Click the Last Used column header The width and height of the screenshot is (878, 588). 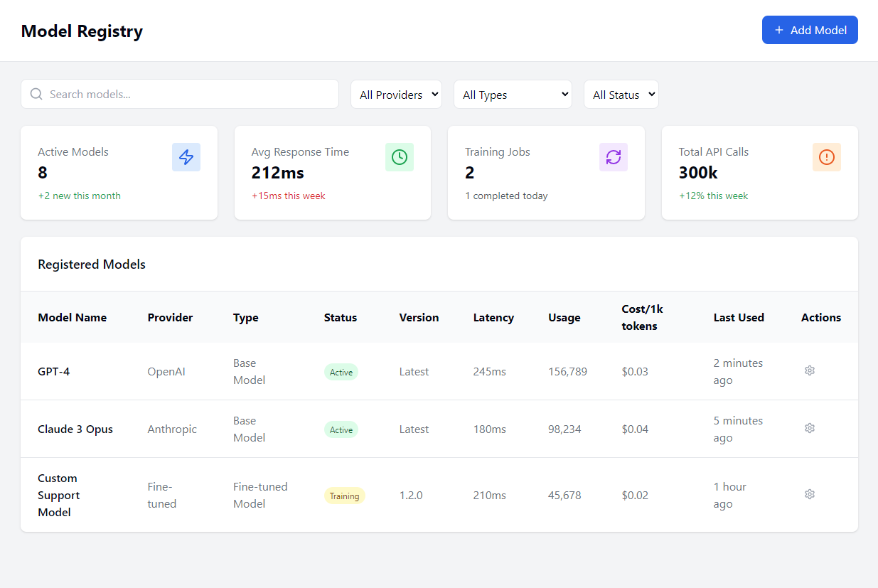(x=739, y=318)
